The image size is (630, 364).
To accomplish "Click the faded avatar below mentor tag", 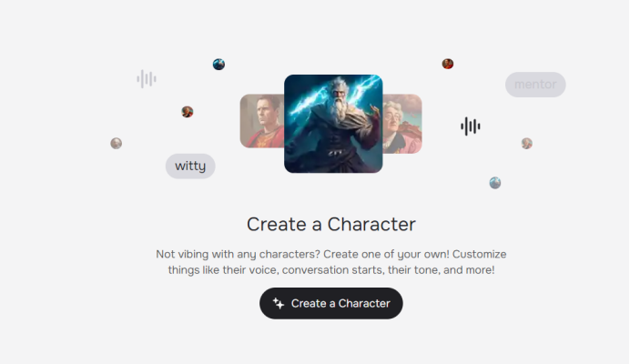I will pos(527,144).
